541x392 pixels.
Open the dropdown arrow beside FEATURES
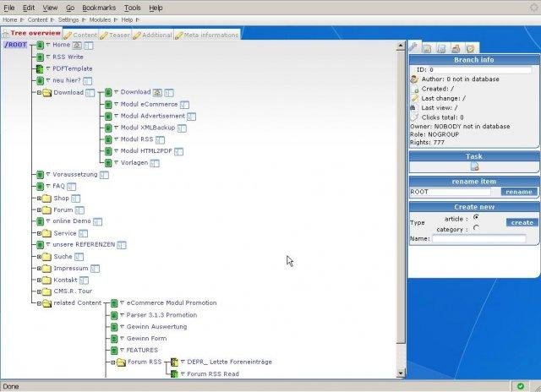(x=122, y=350)
